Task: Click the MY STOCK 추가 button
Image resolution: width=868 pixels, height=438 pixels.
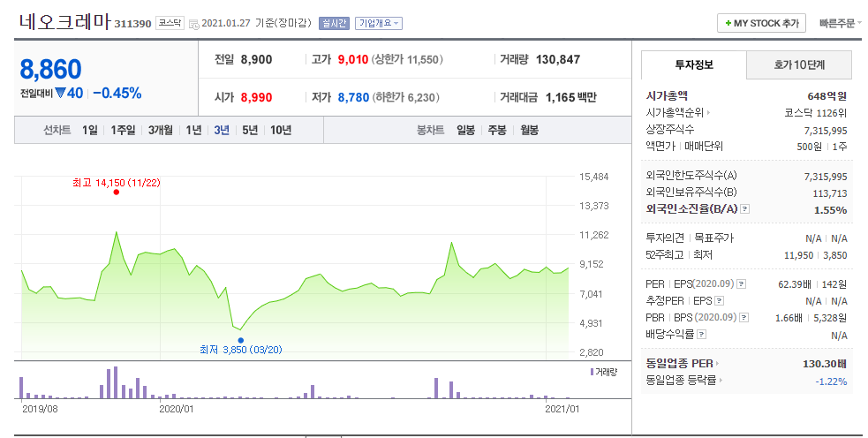Action: pyautogui.click(x=762, y=23)
